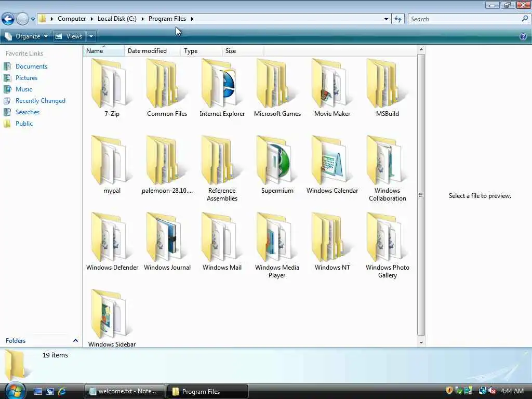Click the Views button
Viewport: 532px width, 399px height.
coord(70,36)
